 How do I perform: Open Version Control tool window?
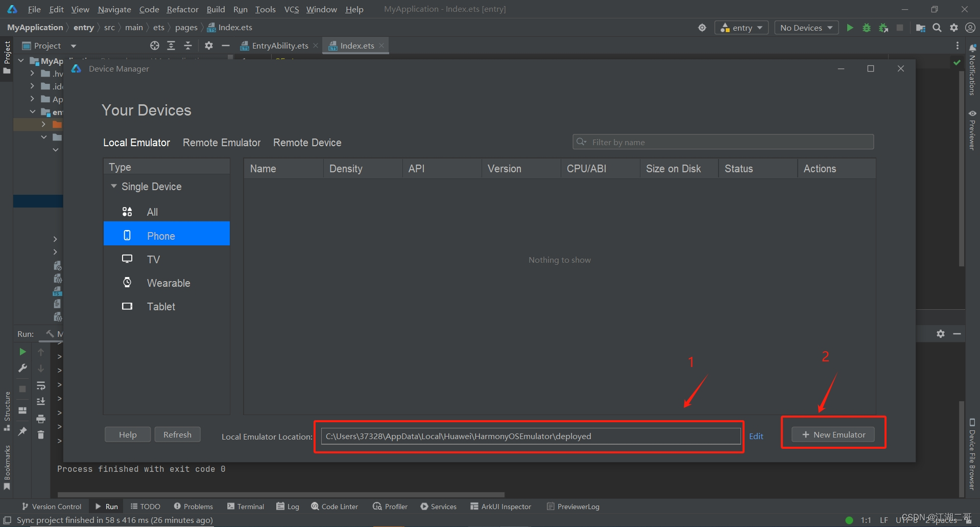52,507
